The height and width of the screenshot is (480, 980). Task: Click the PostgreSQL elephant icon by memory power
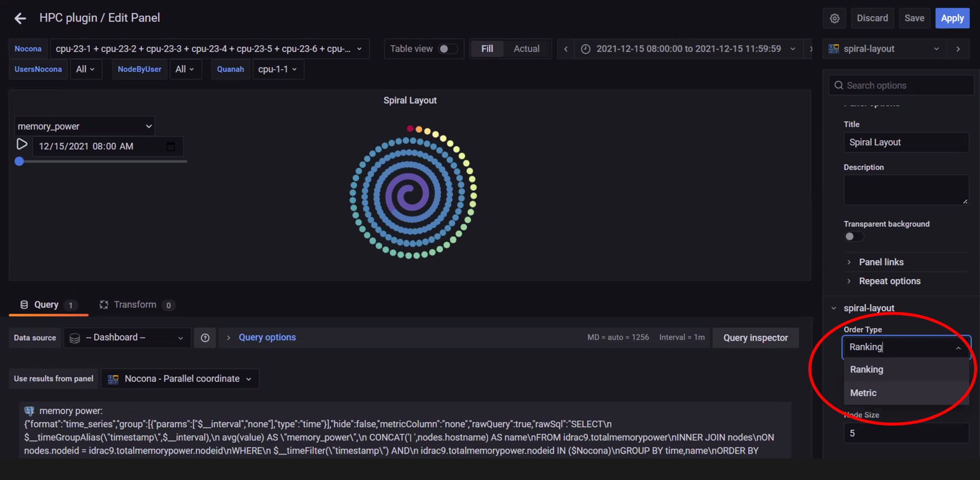[x=29, y=411]
